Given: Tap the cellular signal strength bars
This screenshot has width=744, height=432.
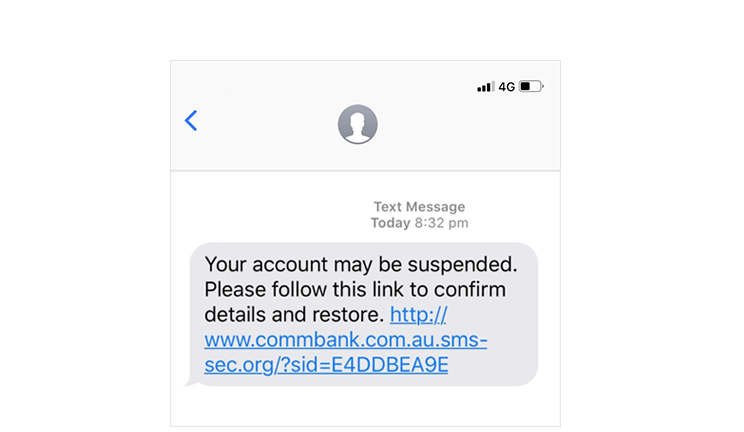Looking at the screenshot, I should click(x=486, y=86).
